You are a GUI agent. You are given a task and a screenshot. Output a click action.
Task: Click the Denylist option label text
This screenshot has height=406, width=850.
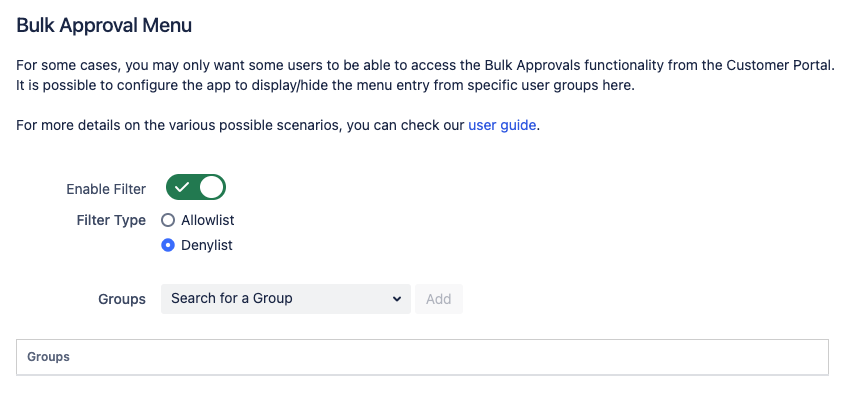207,245
